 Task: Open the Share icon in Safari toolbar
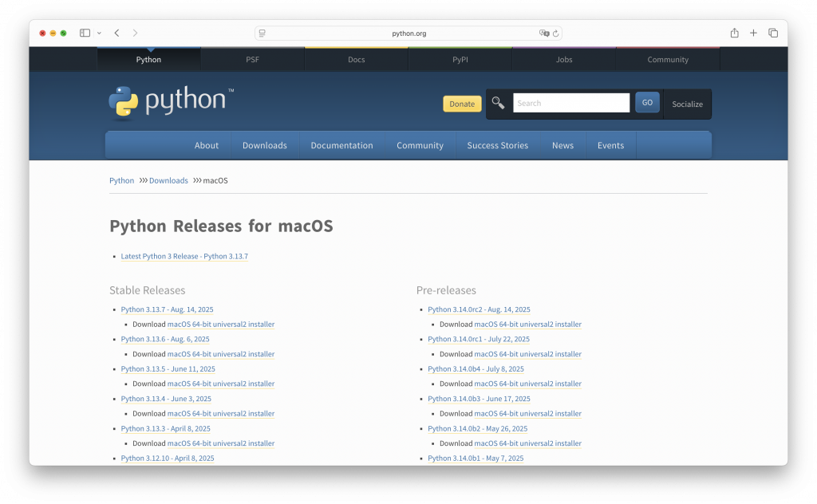tap(734, 33)
